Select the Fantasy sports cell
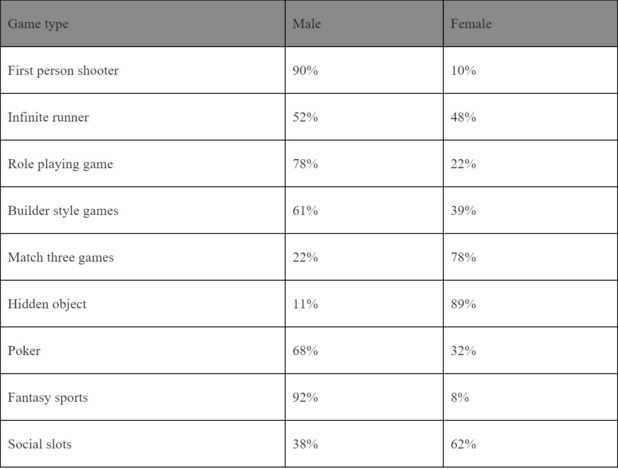Viewport: 618px width, 469px height. [48, 397]
